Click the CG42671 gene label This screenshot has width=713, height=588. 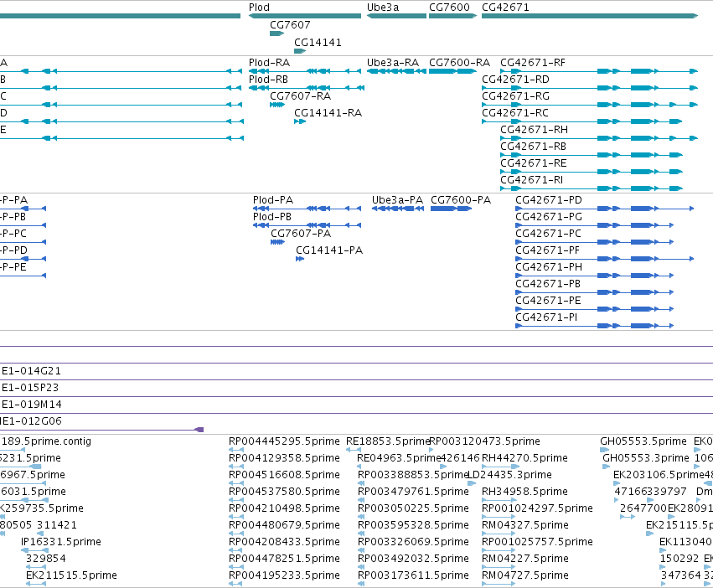[505, 8]
